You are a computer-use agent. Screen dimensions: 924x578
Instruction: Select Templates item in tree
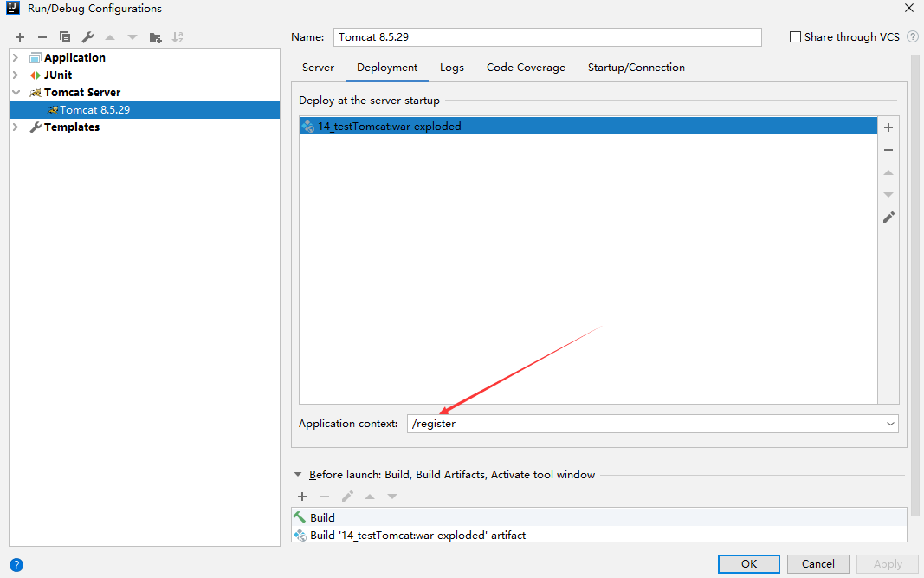click(x=72, y=127)
